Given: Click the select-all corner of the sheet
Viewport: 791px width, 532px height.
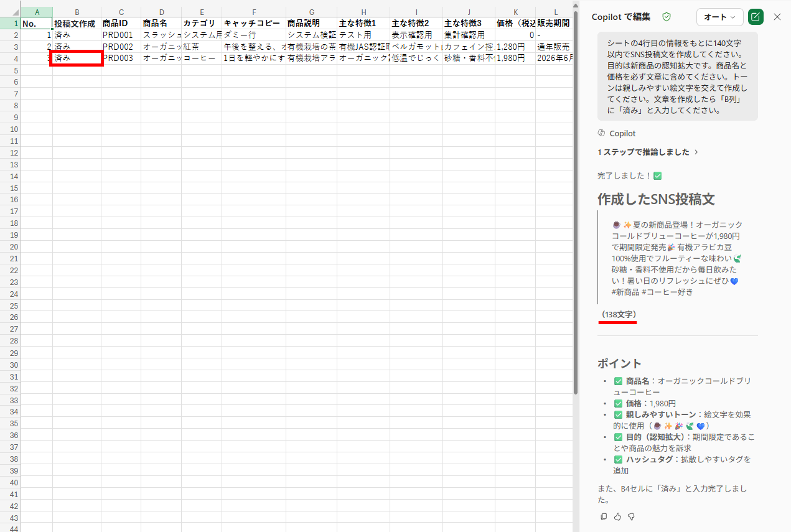Looking at the screenshot, I should pyautogui.click(x=10, y=12).
